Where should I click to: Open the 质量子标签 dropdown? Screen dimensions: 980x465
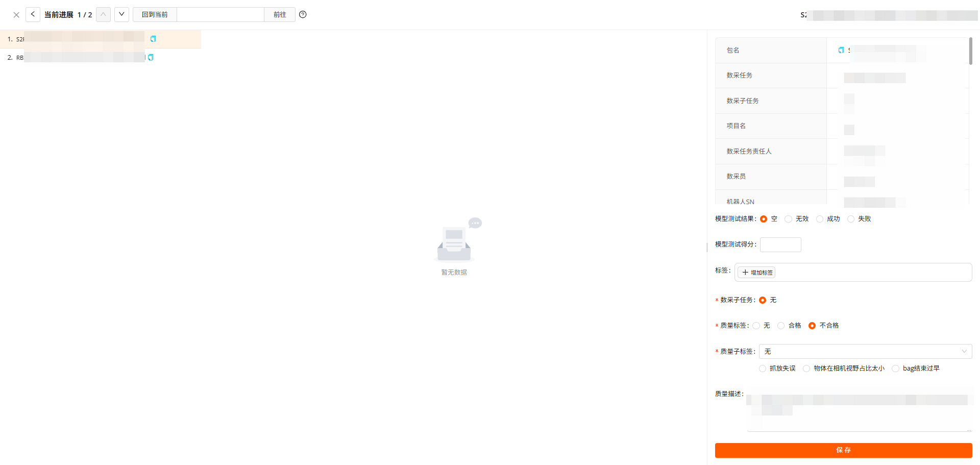click(x=865, y=351)
